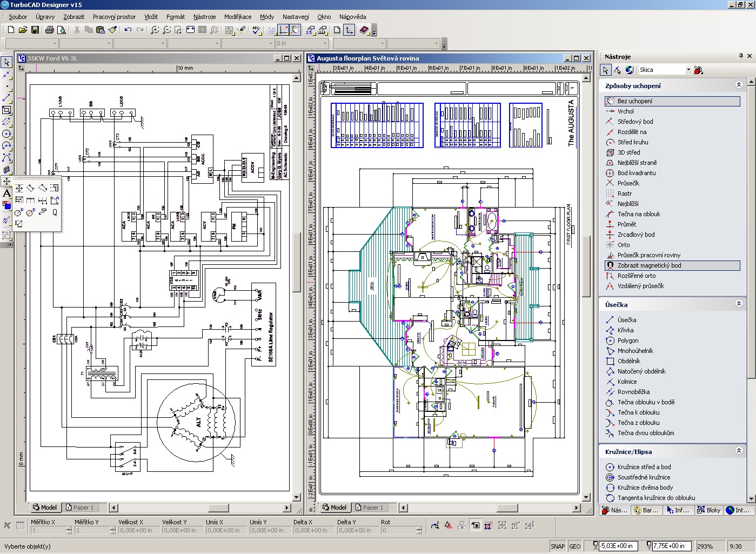The image size is (756, 554).
Task: Open the Soubor menu
Action: click(x=18, y=17)
